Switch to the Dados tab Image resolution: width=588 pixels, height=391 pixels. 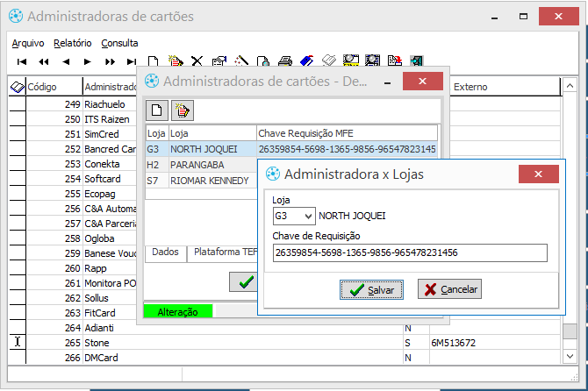point(165,252)
